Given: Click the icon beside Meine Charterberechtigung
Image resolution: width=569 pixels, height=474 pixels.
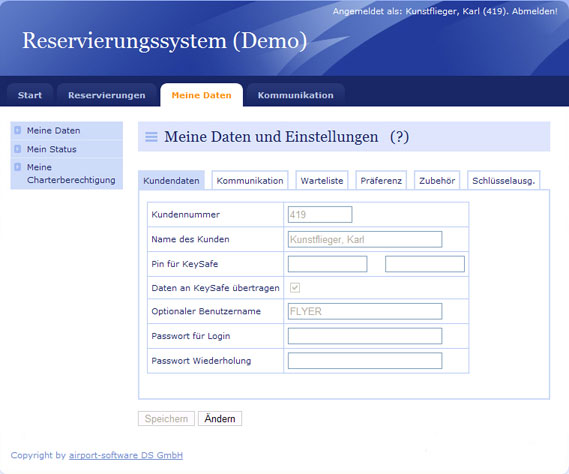Looking at the screenshot, I should (x=17, y=167).
